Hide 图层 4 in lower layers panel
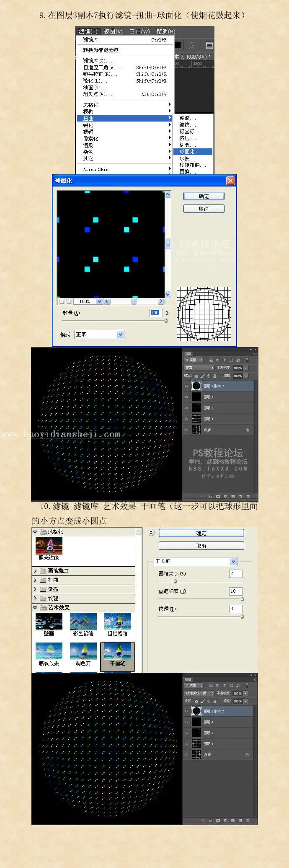This screenshot has height=868, width=289. [x=186, y=722]
